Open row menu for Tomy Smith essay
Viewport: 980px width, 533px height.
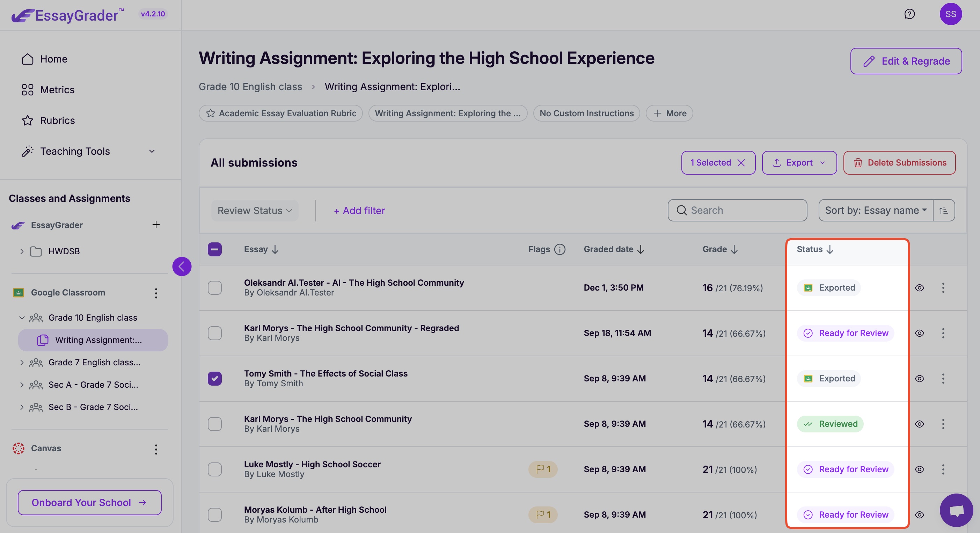point(943,379)
